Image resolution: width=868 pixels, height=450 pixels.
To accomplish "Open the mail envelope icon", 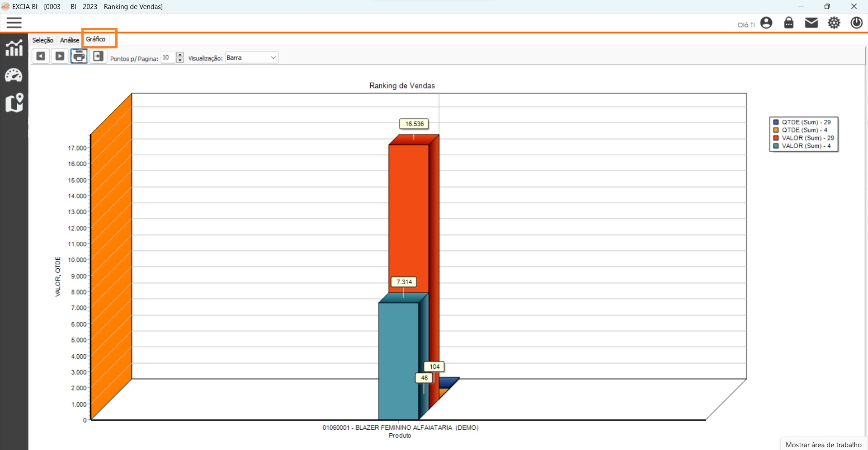I will click(x=811, y=23).
